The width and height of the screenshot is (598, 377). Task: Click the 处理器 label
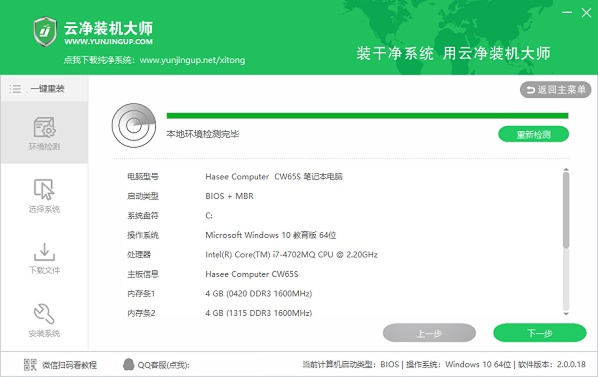pyautogui.click(x=139, y=254)
